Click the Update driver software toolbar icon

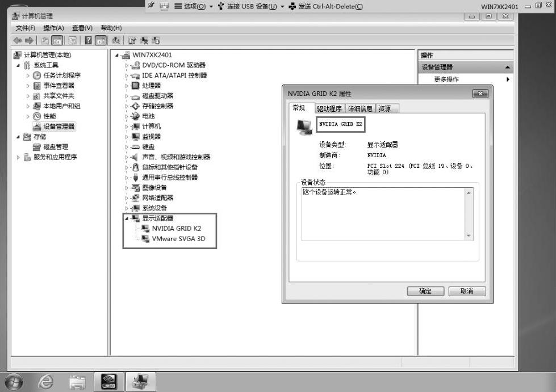point(132,41)
